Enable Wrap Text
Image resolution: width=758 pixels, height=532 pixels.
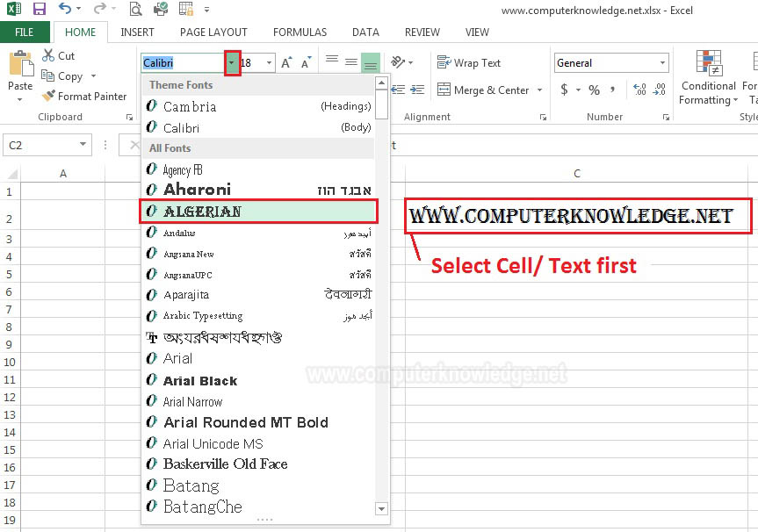468,62
